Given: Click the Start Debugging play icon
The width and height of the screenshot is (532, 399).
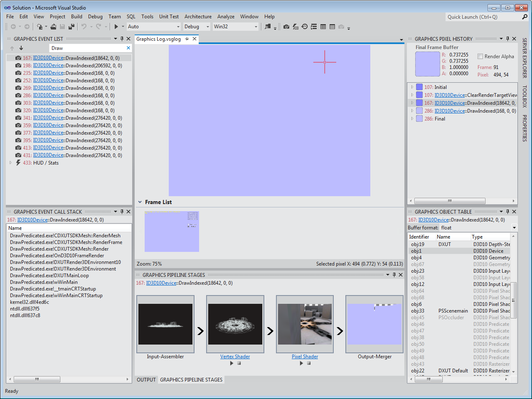Looking at the screenshot, I should pyautogui.click(x=116, y=27).
